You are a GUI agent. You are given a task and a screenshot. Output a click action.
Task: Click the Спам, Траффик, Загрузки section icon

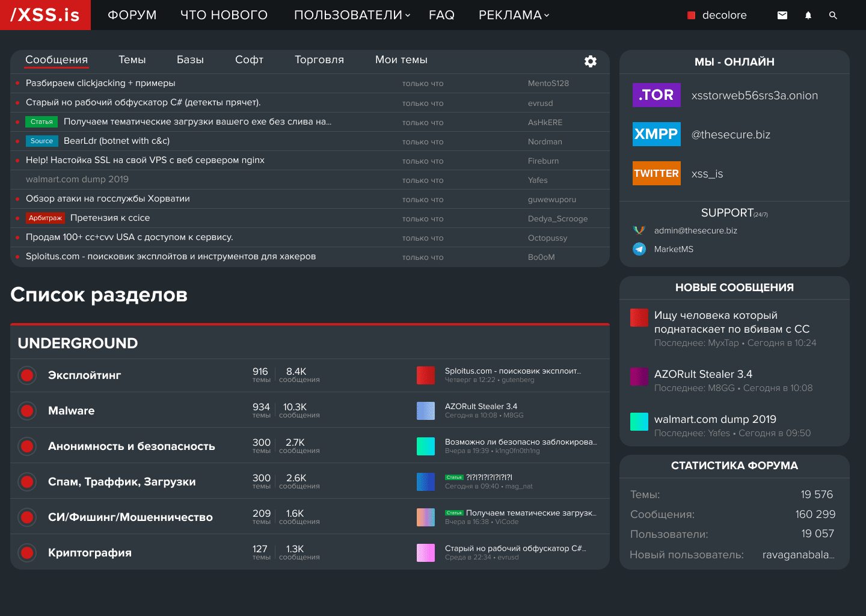[x=27, y=482]
